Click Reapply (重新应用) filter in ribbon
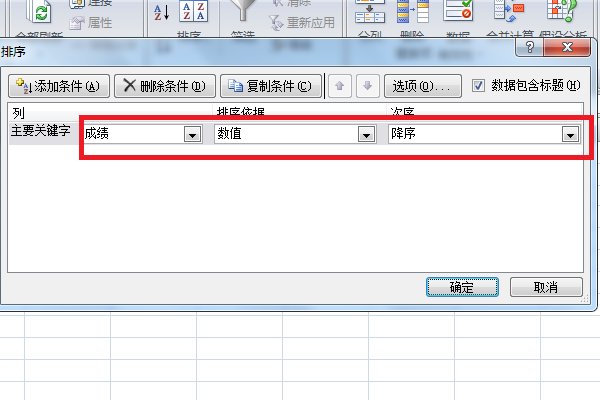The width and height of the screenshot is (600, 400). (x=302, y=23)
